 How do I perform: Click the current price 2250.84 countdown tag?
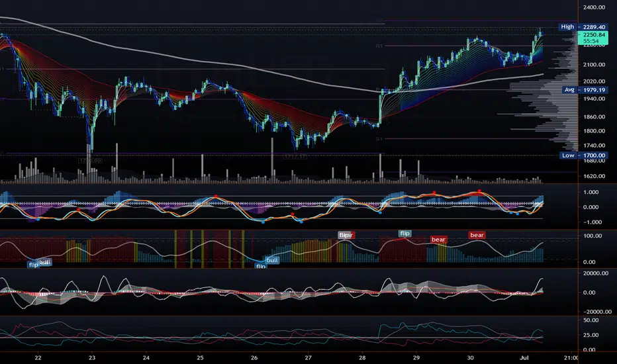pos(593,38)
